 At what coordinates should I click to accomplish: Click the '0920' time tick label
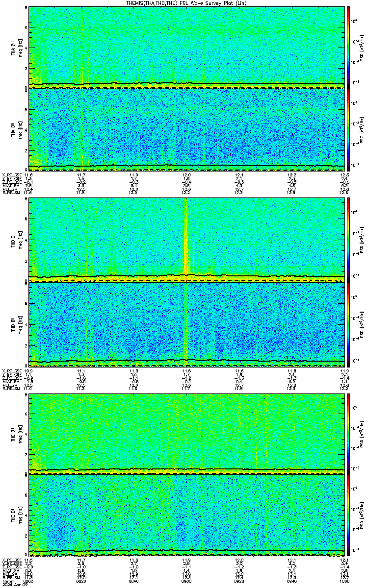(239, 582)
